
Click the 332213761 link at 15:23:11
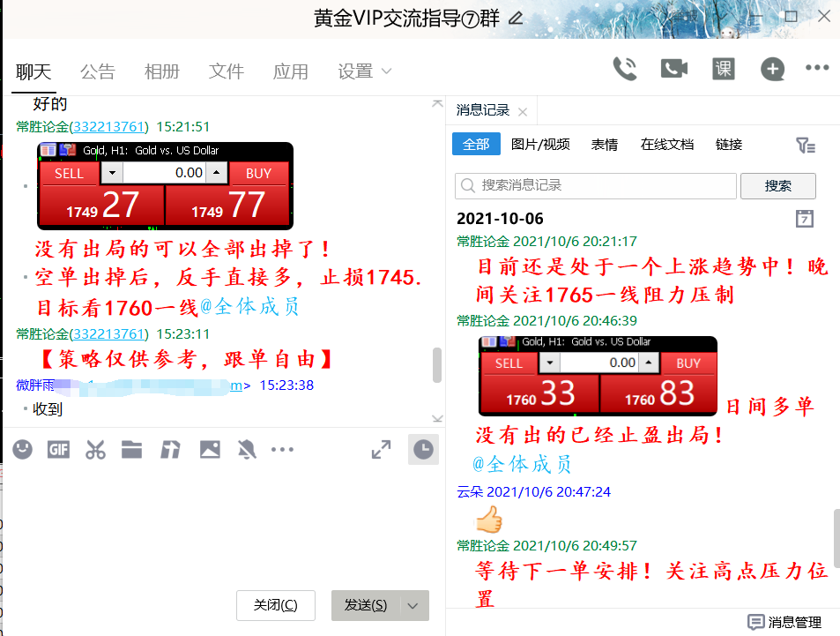coord(109,334)
